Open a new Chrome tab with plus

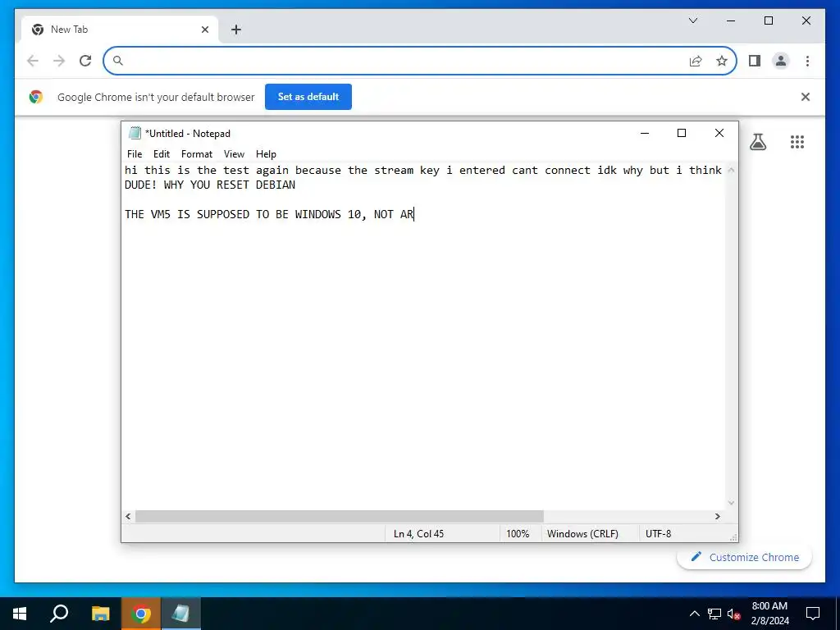(x=236, y=30)
